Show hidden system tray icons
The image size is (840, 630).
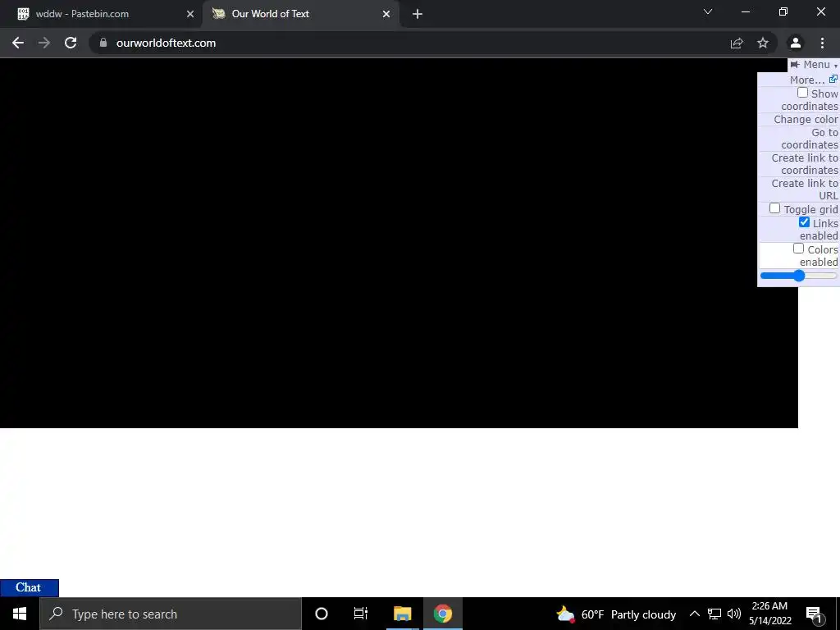click(x=694, y=614)
